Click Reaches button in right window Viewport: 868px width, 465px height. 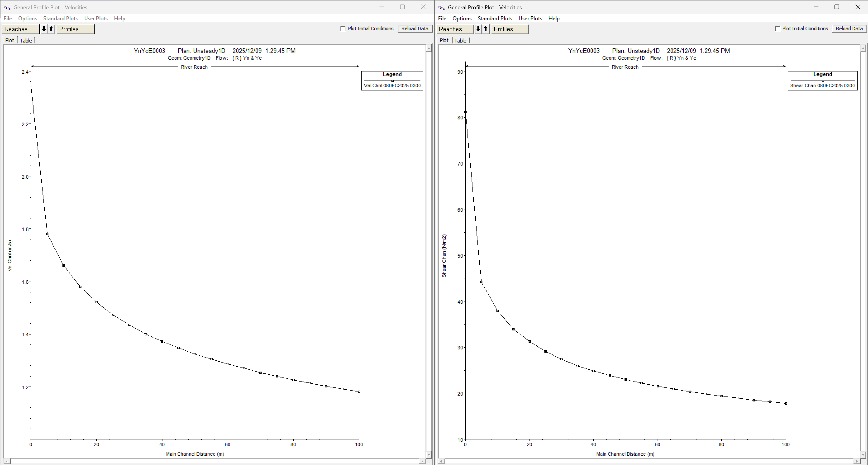[455, 29]
